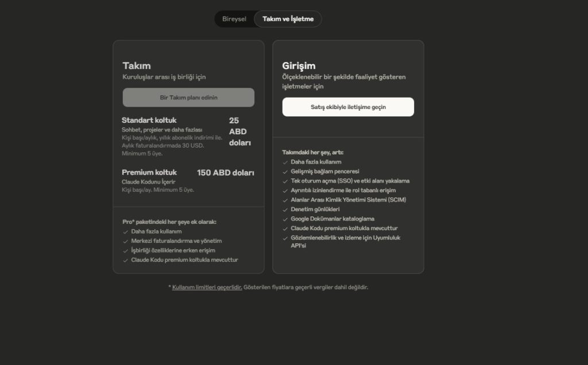Click checkmark next to Google Dokümanlar kataloglama
This screenshot has height=365, width=588.
click(285, 219)
